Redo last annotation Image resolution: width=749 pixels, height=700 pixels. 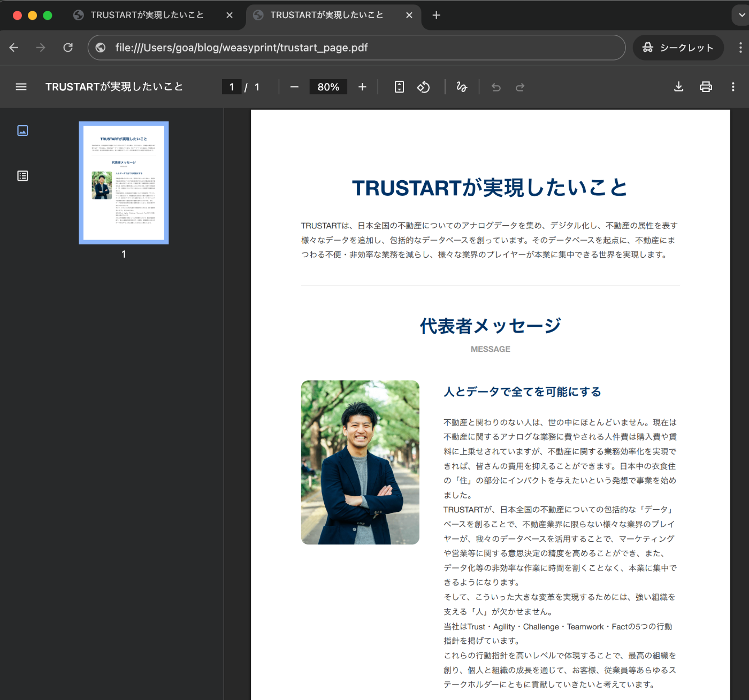point(520,87)
